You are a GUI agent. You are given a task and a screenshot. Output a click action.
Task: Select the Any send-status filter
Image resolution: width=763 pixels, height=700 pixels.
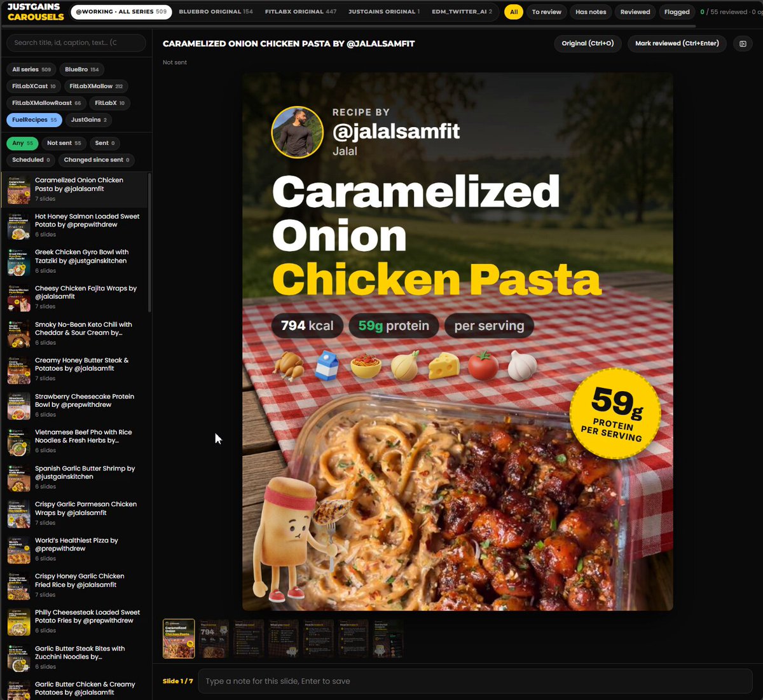(x=22, y=143)
